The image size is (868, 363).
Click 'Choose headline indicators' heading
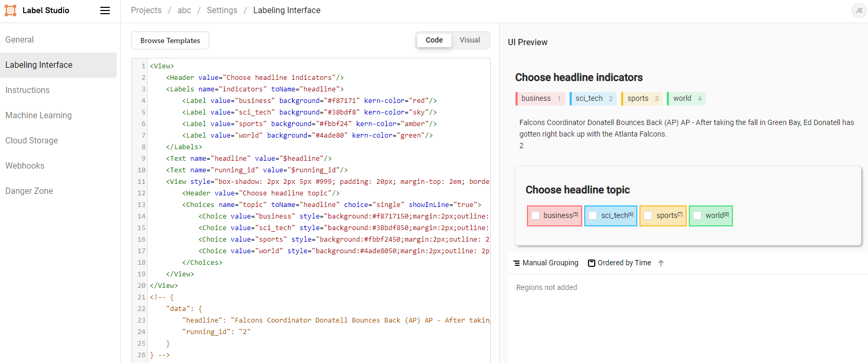pos(578,78)
